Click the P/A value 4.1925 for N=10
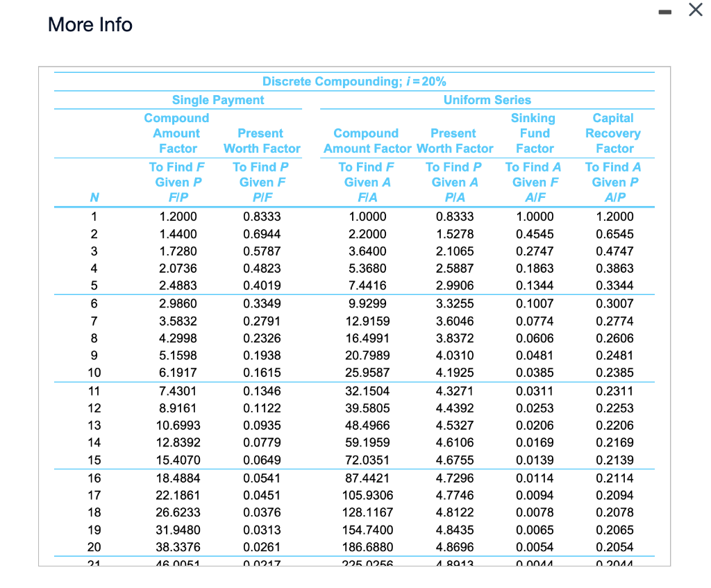The height and width of the screenshot is (588, 711). pos(455,373)
